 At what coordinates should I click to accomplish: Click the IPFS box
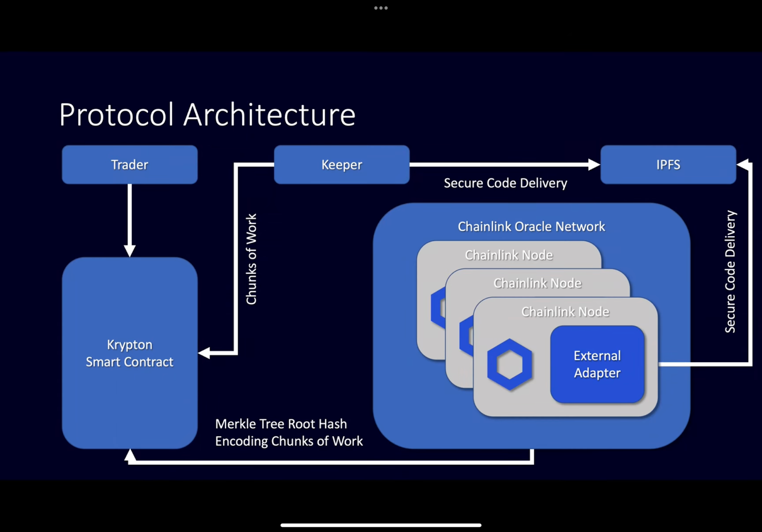coord(668,165)
